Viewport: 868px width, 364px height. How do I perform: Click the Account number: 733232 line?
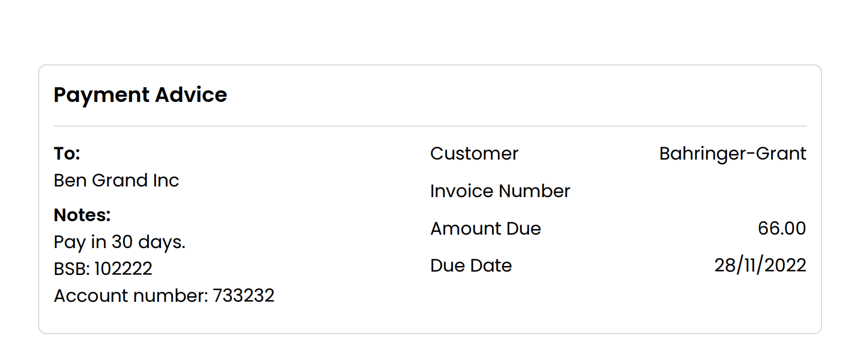(x=164, y=296)
